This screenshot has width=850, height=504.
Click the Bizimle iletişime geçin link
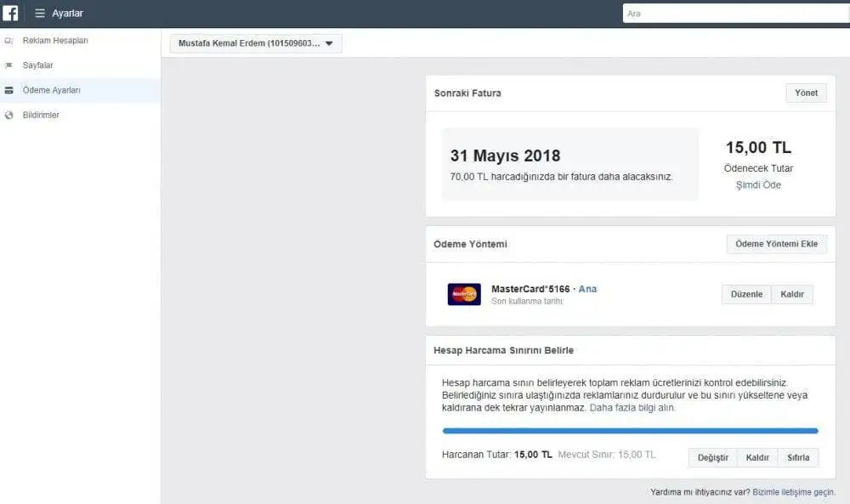[x=794, y=492]
